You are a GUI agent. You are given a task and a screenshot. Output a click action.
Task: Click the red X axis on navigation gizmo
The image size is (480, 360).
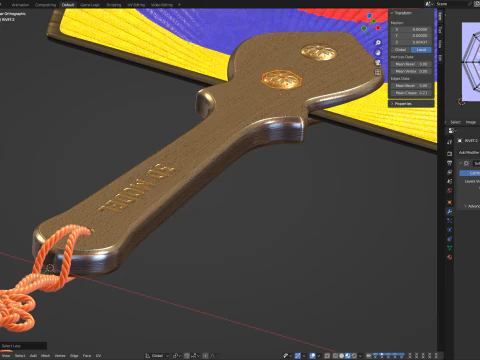(x=378, y=28)
